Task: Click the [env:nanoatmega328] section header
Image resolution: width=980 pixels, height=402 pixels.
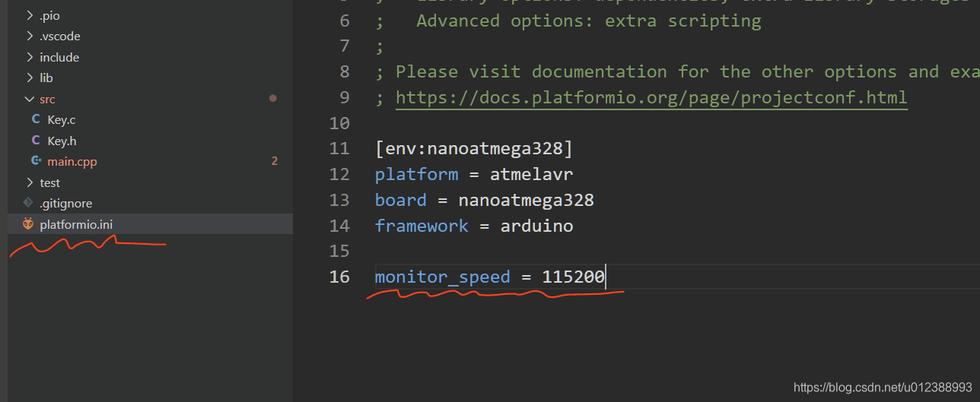Action: [473, 148]
